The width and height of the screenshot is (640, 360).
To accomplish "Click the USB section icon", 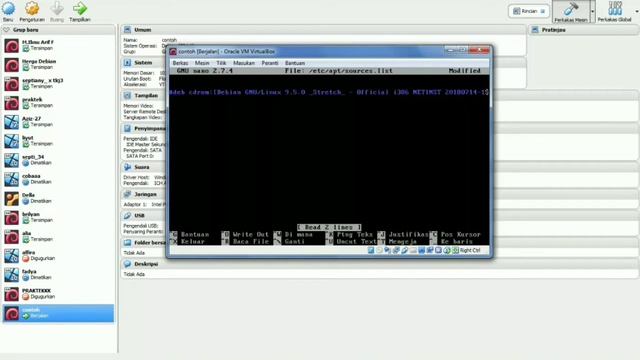I will [x=128, y=216].
